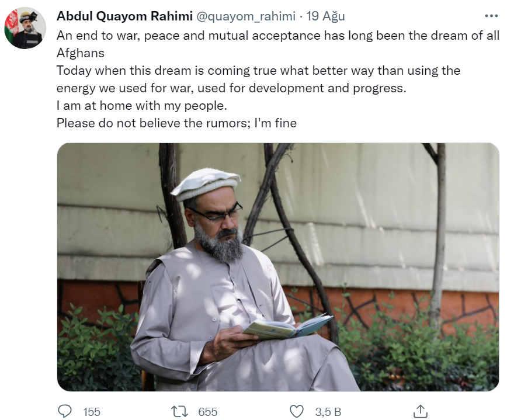Open the three-dot more options menu
This screenshot has width=514, height=420.
pyautogui.click(x=491, y=16)
